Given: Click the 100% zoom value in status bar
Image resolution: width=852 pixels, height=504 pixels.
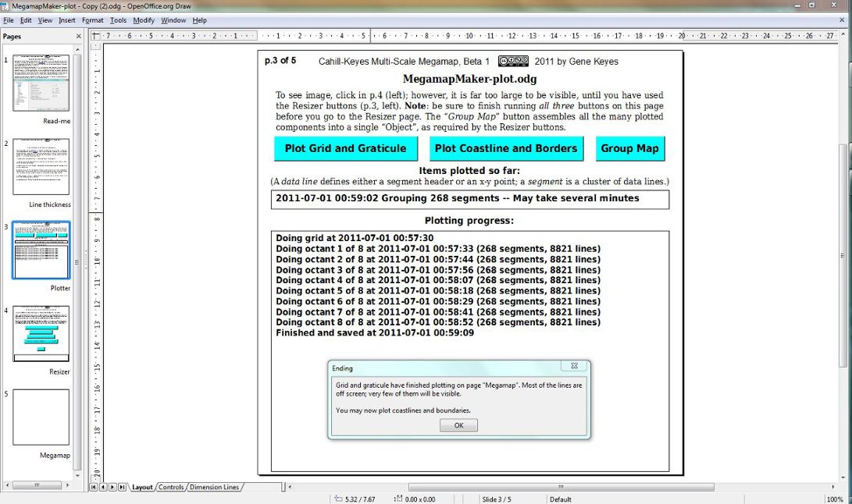Looking at the screenshot, I should click(x=835, y=499).
